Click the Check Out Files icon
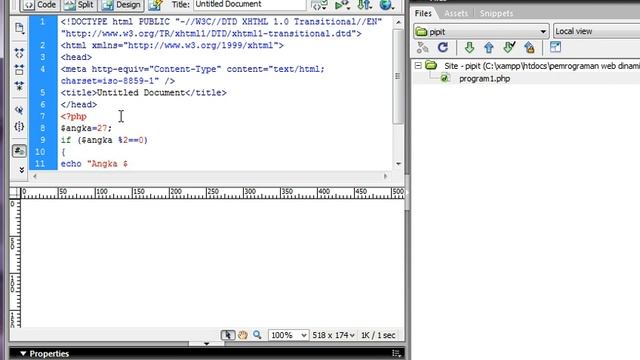640x360 pixels. tap(509, 47)
